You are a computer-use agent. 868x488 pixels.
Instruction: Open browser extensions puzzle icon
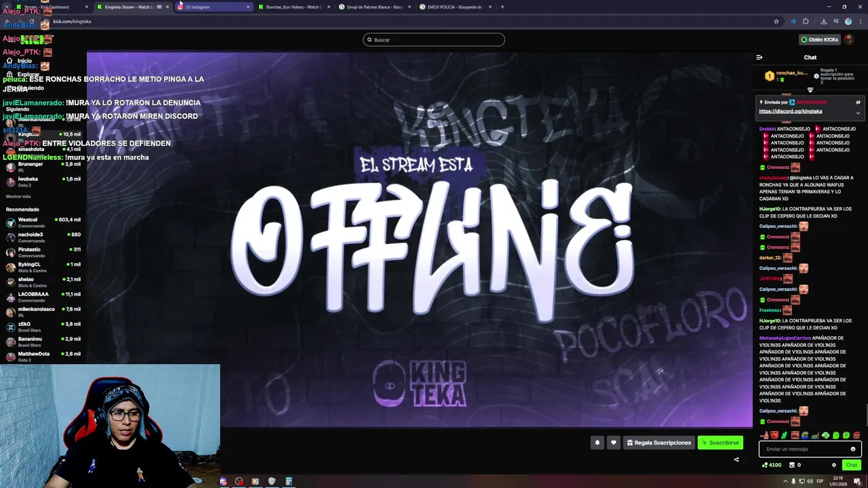click(x=806, y=21)
